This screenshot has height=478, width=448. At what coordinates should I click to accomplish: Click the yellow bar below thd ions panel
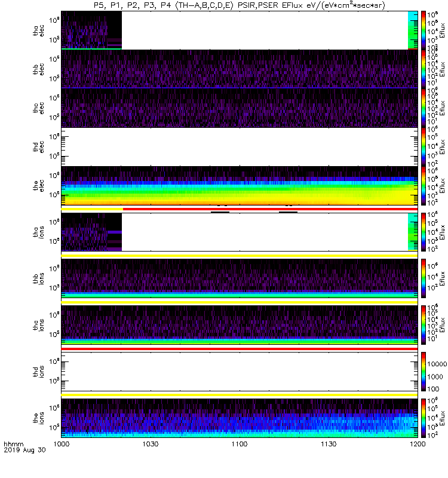pyautogui.click(x=240, y=395)
